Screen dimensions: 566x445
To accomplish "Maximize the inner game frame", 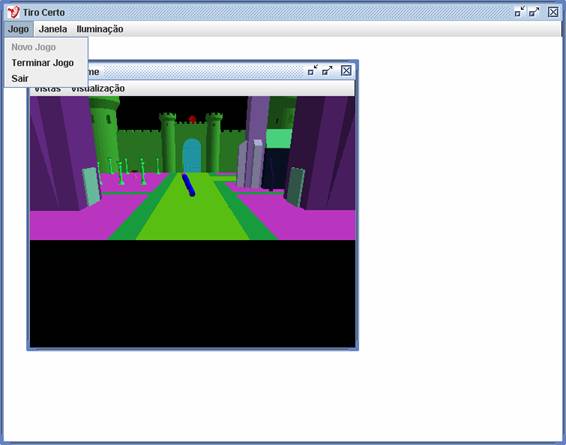I will [327, 70].
